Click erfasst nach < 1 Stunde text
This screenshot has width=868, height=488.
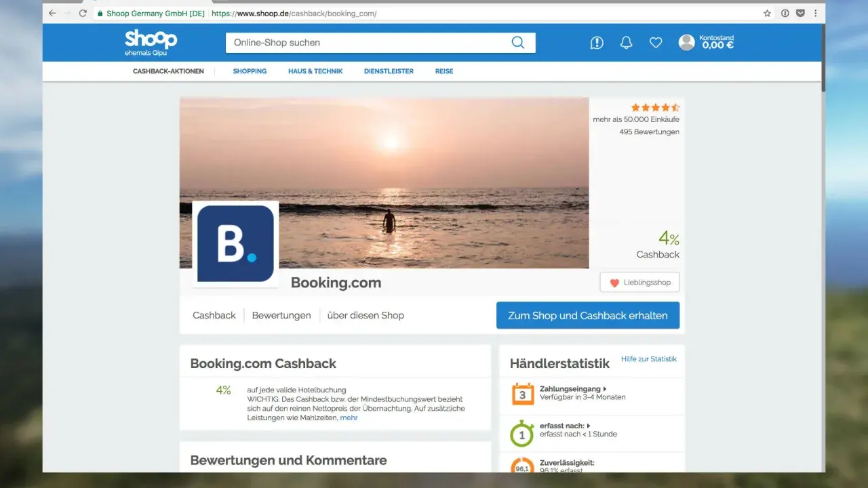tap(578, 434)
